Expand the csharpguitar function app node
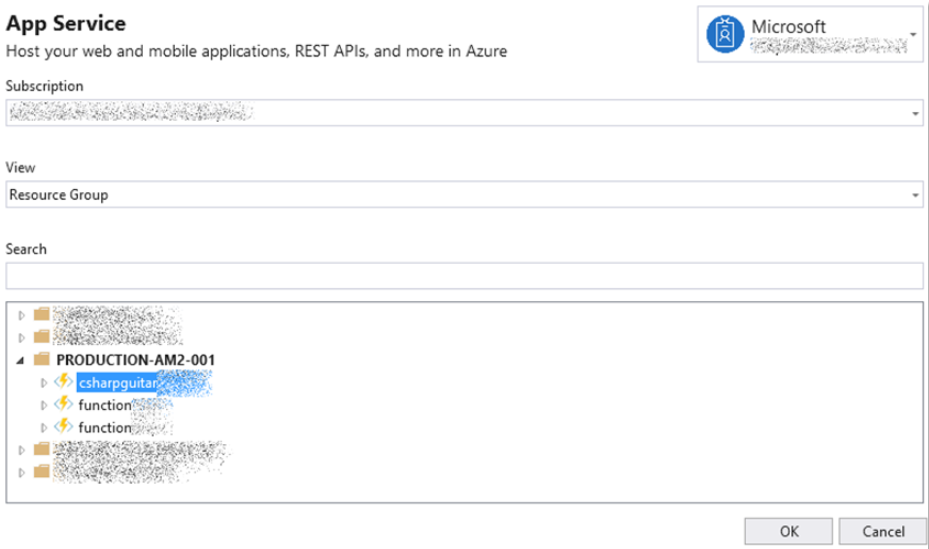The image size is (929, 549). tap(43, 383)
